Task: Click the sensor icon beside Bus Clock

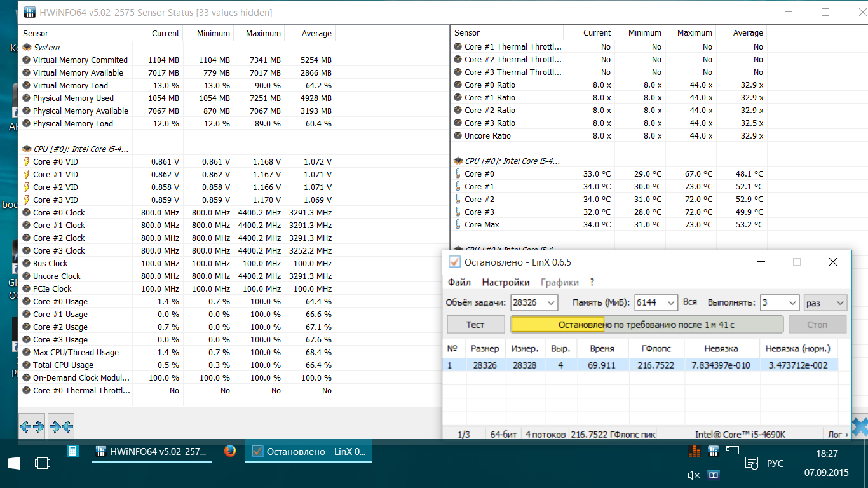Action: tap(26, 263)
